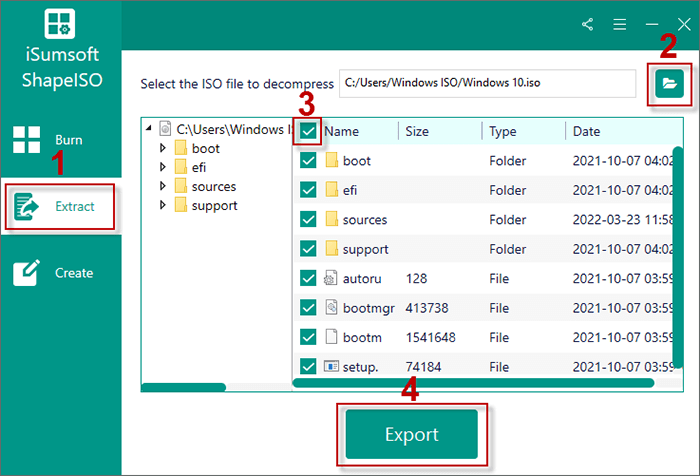Viewport: 700px width, 476px height.
Task: Open the Create tab in sidebar
Action: pyautogui.click(x=60, y=273)
